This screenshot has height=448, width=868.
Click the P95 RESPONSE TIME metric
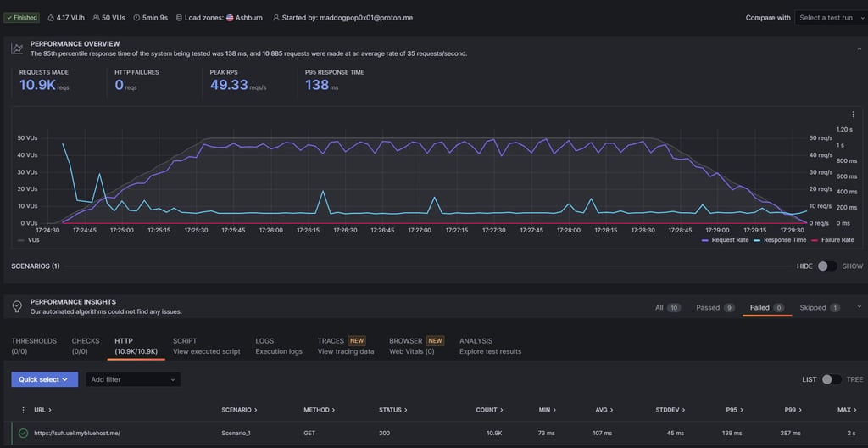coord(334,81)
